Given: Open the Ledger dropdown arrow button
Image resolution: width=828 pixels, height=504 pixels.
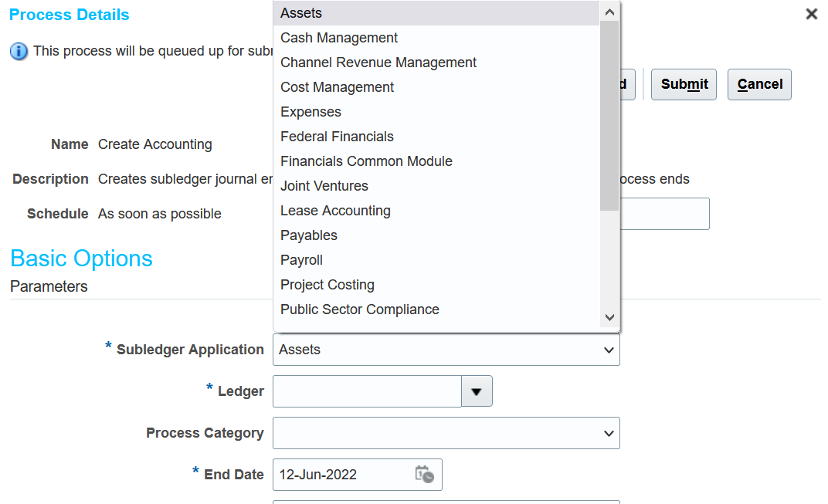Looking at the screenshot, I should point(477,391).
